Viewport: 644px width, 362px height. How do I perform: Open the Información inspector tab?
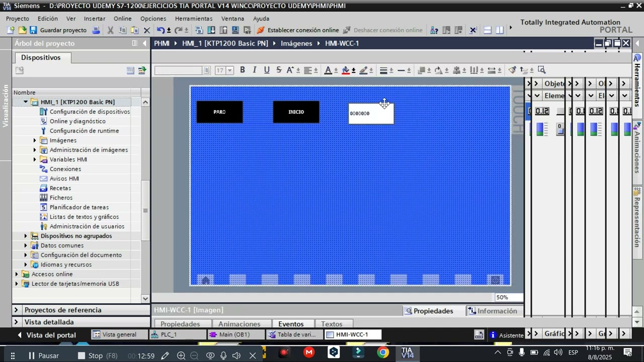(x=493, y=311)
